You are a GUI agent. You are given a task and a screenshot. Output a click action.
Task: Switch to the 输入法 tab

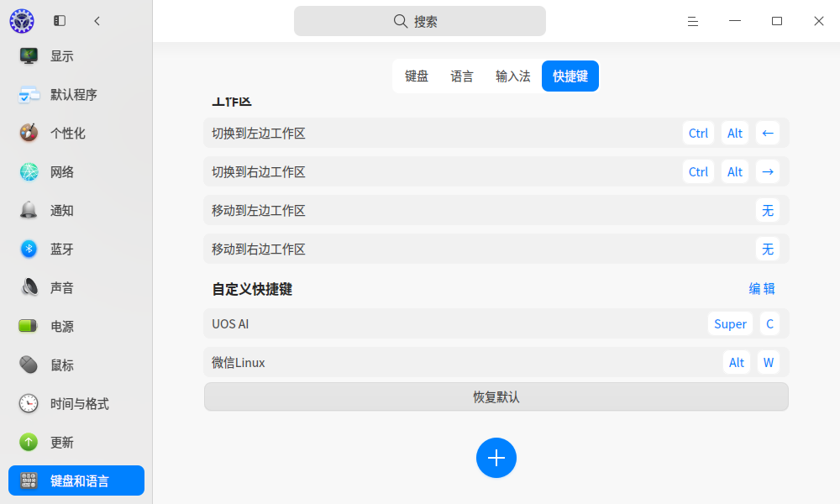(512, 76)
